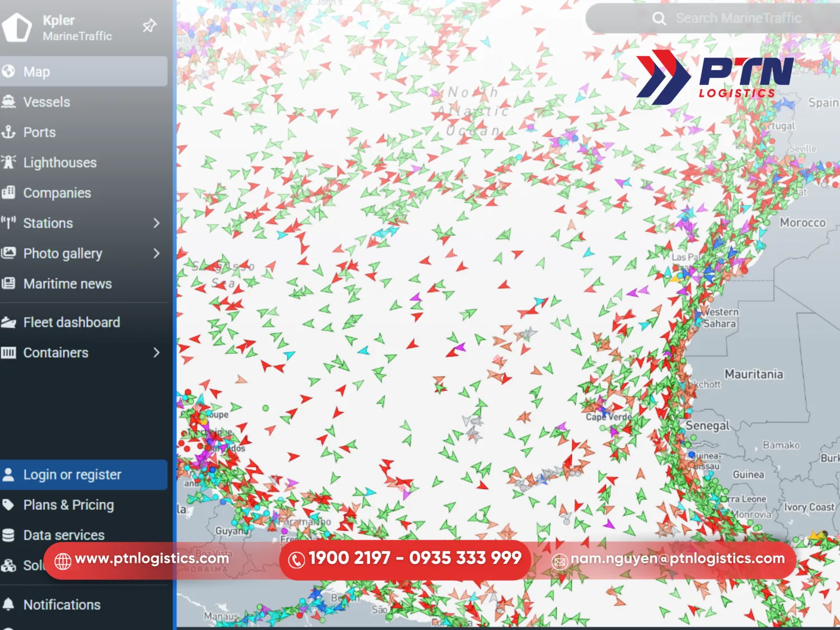The width and height of the screenshot is (840, 630).
Task: Expand the Stations submenu
Action: pos(155,223)
